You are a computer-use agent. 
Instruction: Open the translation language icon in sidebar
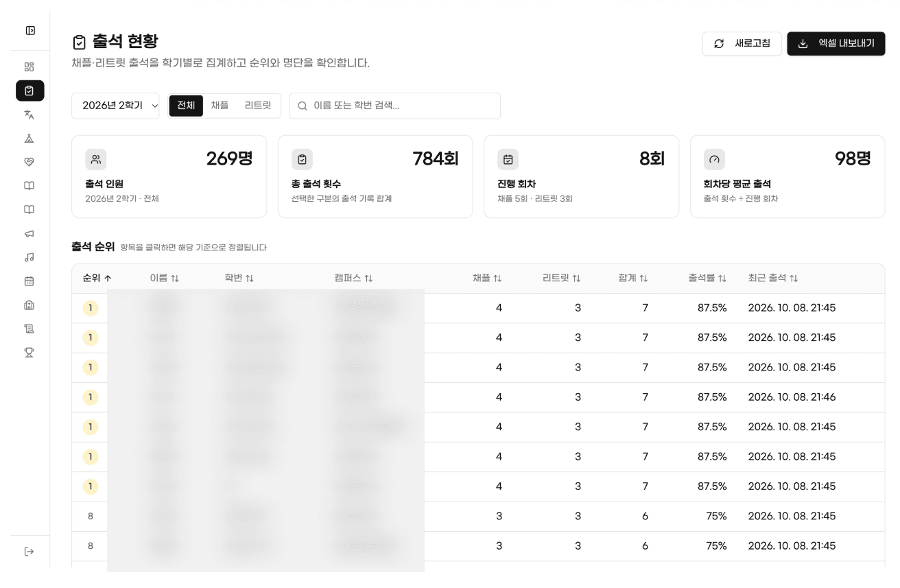point(29,115)
